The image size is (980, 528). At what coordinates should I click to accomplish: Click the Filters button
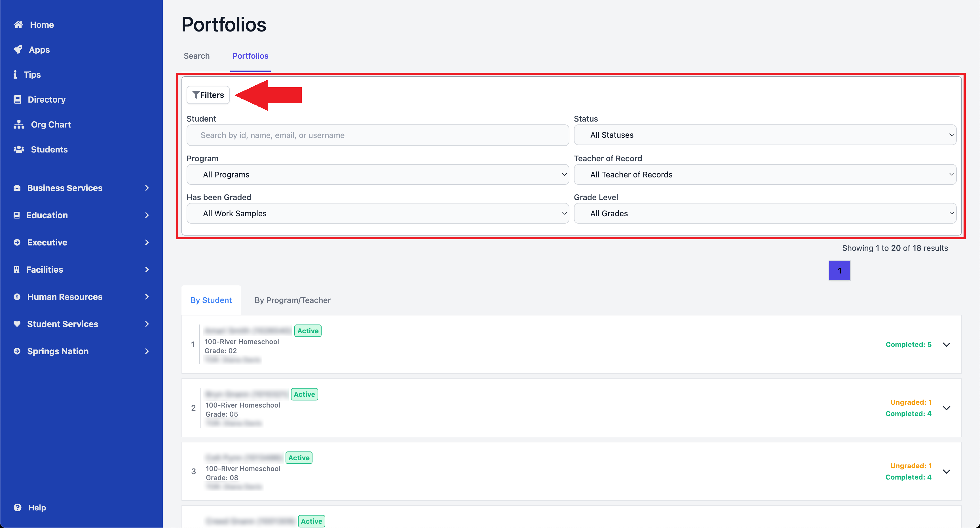coord(208,95)
